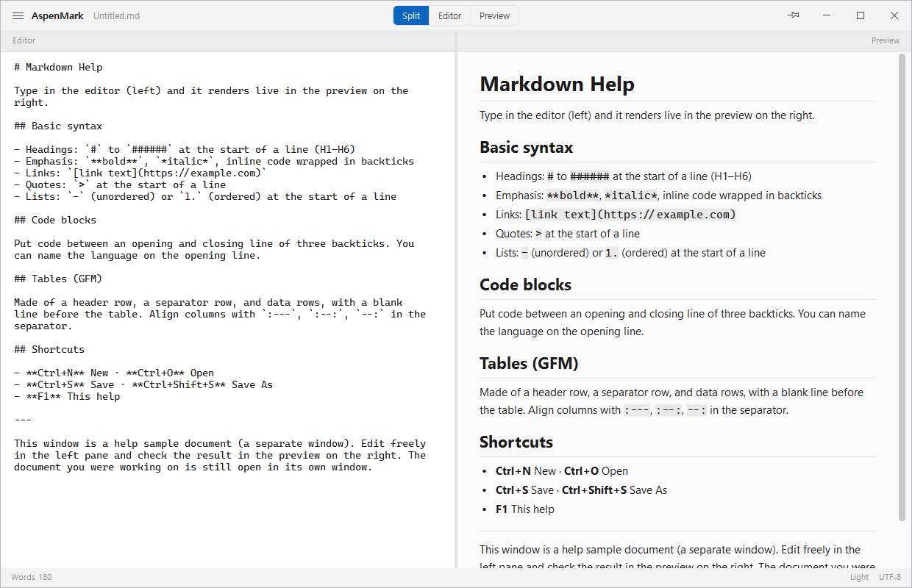This screenshot has height=588, width=912.
Task: Click the Words 180 counter
Action: pos(32,577)
